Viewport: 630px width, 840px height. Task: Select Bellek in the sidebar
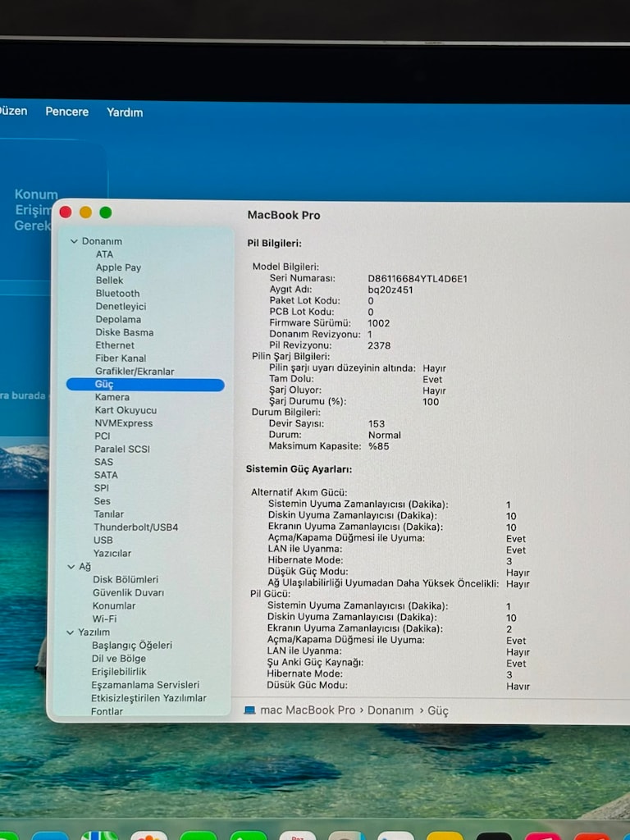click(x=109, y=281)
